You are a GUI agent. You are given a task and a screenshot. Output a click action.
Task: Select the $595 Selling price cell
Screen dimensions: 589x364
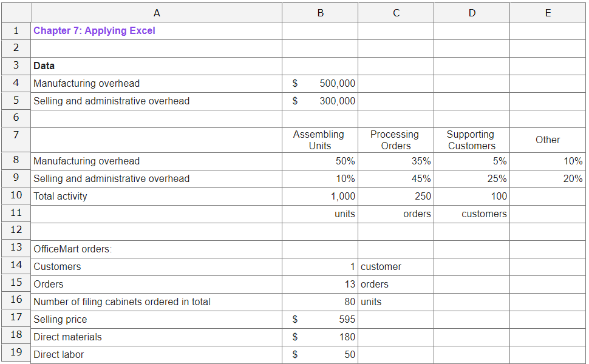click(x=320, y=318)
